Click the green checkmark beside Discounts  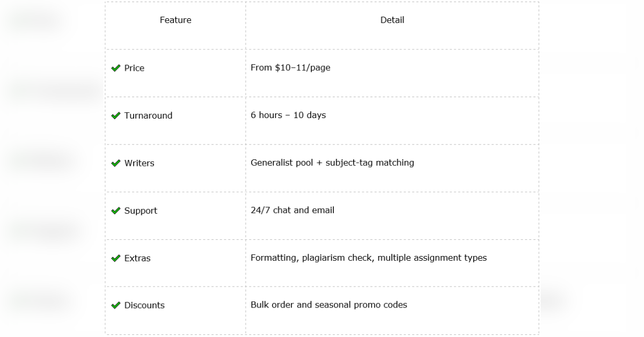point(115,305)
